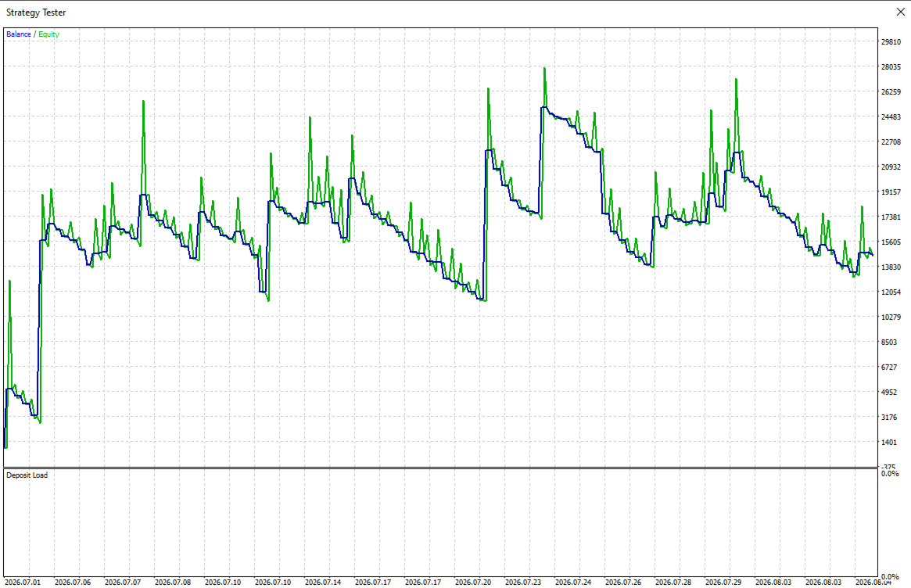Click the 13830 axis value
Screen dimensions: 911x588
click(891, 267)
